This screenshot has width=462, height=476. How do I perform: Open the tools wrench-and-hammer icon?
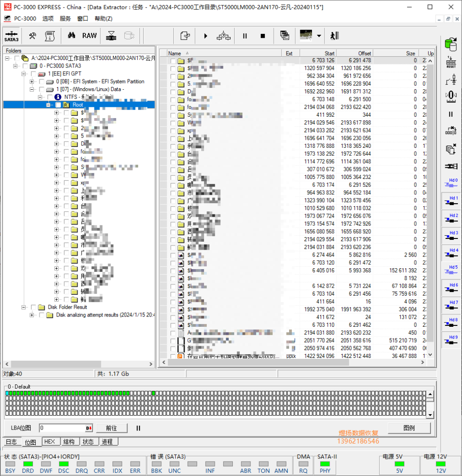click(x=33, y=36)
